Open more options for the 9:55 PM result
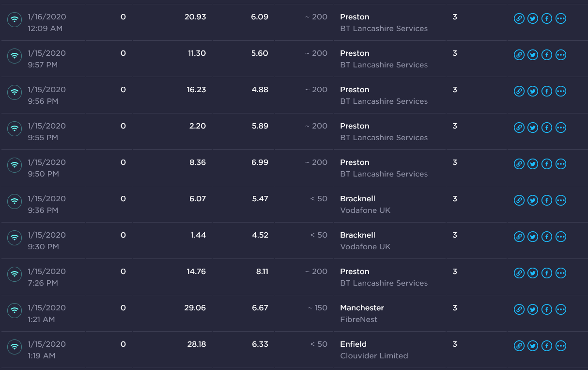Viewport: 588px width, 370px height. pos(561,128)
